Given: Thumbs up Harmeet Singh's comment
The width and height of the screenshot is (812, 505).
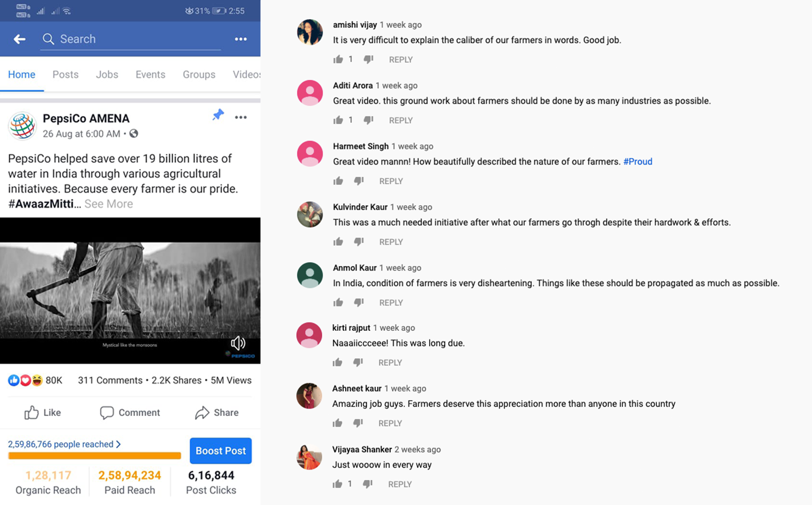Looking at the screenshot, I should tap(338, 181).
